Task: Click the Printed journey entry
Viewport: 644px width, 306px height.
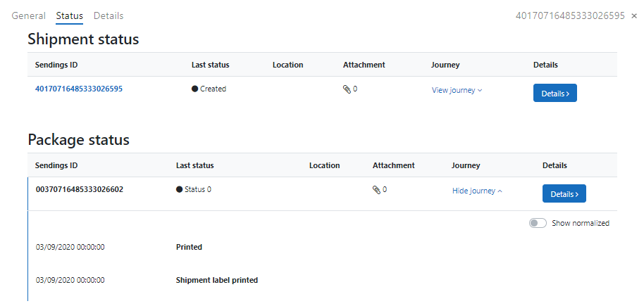Action: pos(189,247)
